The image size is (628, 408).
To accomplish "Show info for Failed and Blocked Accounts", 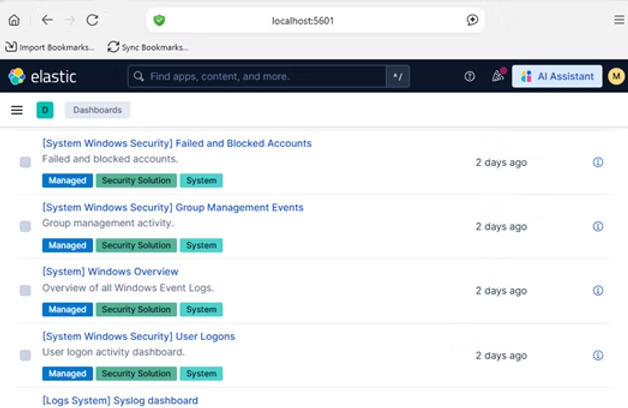I will [x=598, y=162].
